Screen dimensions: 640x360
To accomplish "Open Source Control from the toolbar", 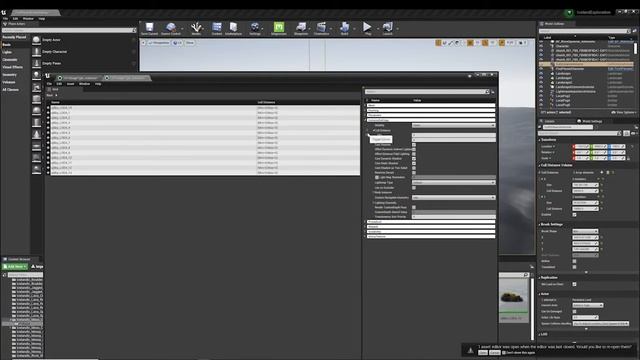I will click(171, 28).
